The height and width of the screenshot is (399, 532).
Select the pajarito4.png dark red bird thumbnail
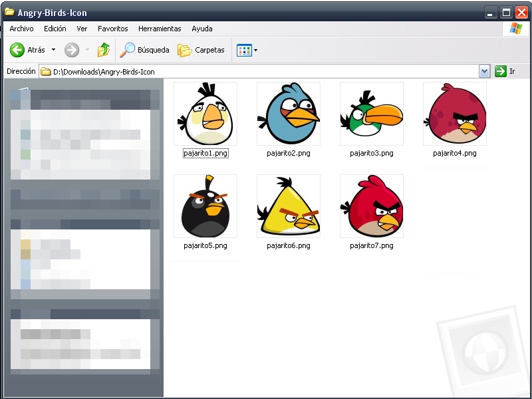455,114
